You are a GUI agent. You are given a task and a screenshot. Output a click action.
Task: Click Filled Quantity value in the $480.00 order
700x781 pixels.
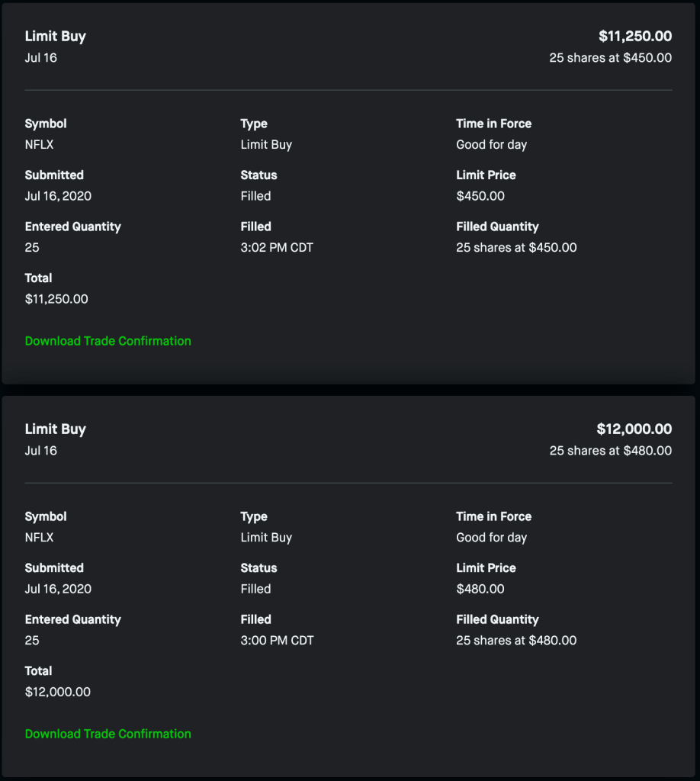click(x=516, y=641)
